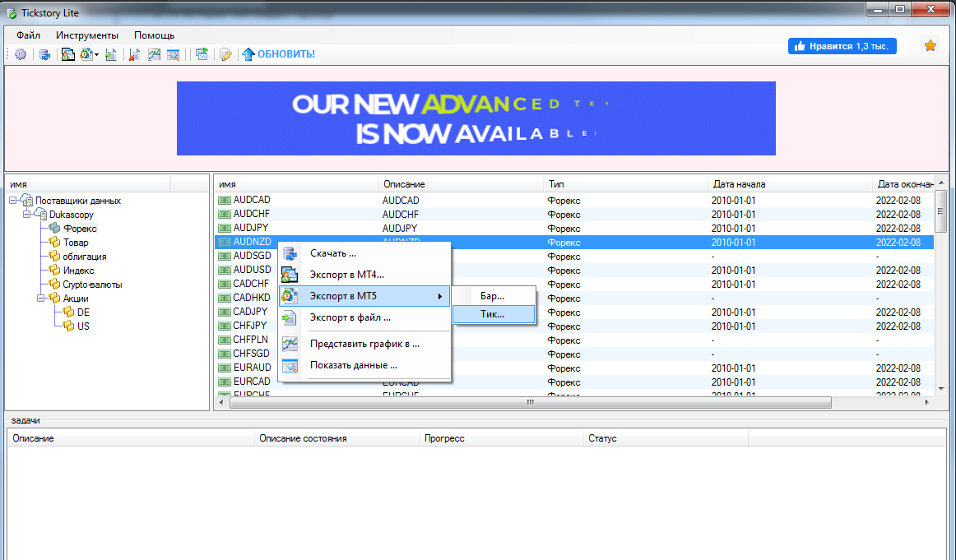
Task: Select Индекс folder in the tree
Action: point(79,271)
